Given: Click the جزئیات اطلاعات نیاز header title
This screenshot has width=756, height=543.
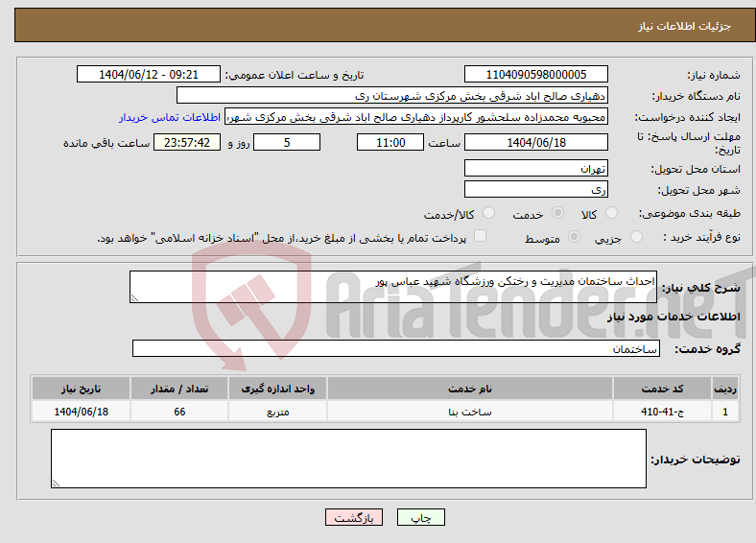Looking at the screenshot, I should tap(685, 26).
